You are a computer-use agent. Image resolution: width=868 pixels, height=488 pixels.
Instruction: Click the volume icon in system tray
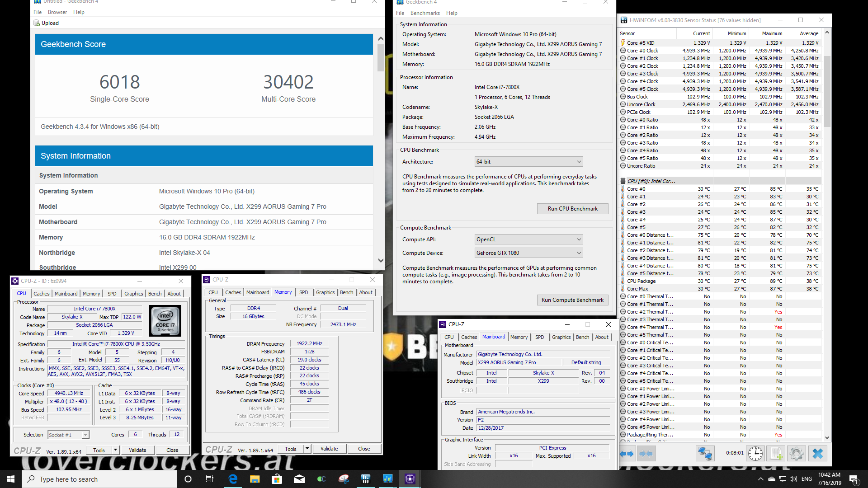pos(793,479)
